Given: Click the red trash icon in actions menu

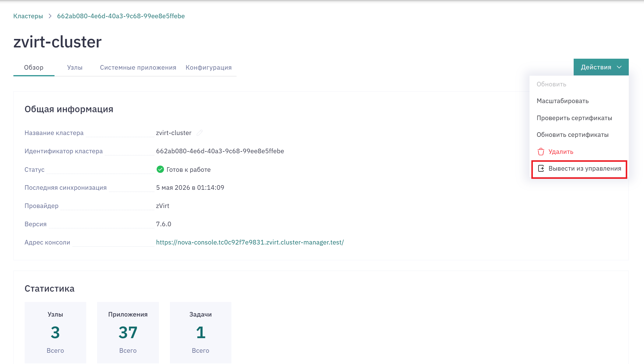Looking at the screenshot, I should (541, 152).
